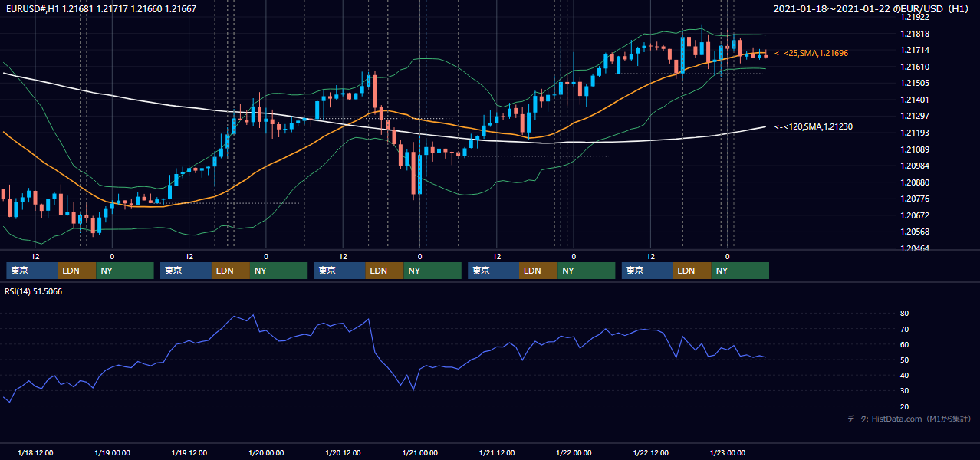
Task: Click the RSI scale value 30
Action: (x=905, y=391)
